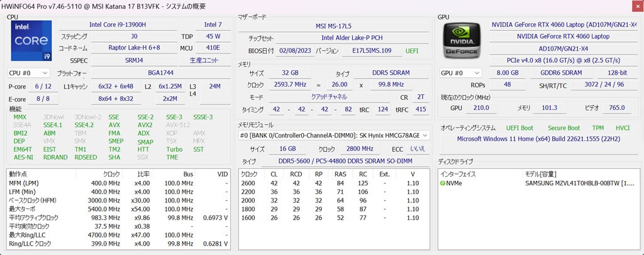Click the TPM status indicator
This screenshot has height=255, width=644.
[598, 127]
